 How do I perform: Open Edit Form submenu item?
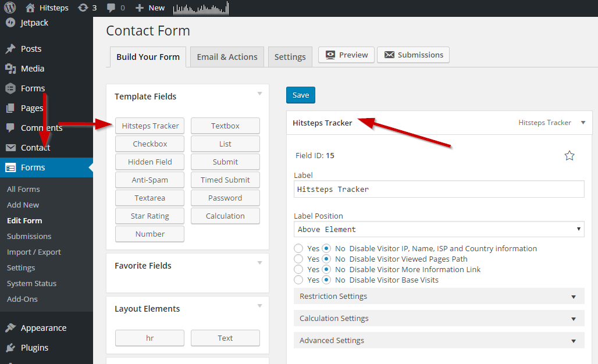click(24, 221)
